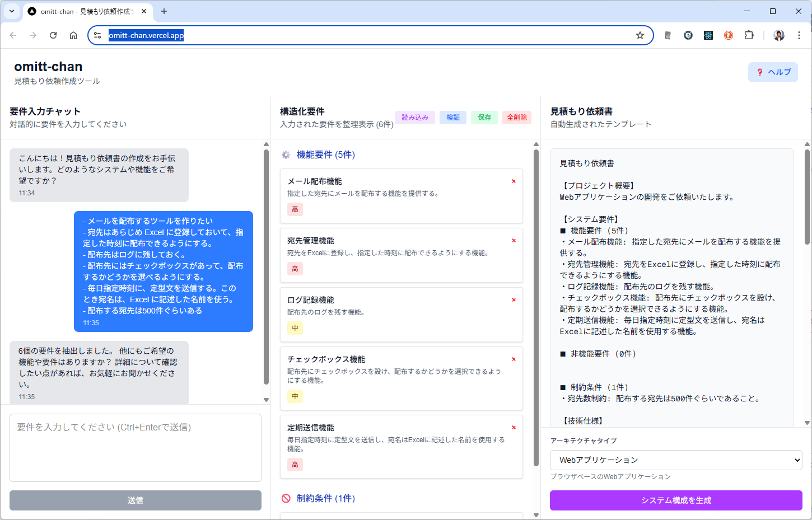This screenshot has width=812, height=520.
Task: Delete the ログ記録機能 requirement card
Action: tap(514, 300)
